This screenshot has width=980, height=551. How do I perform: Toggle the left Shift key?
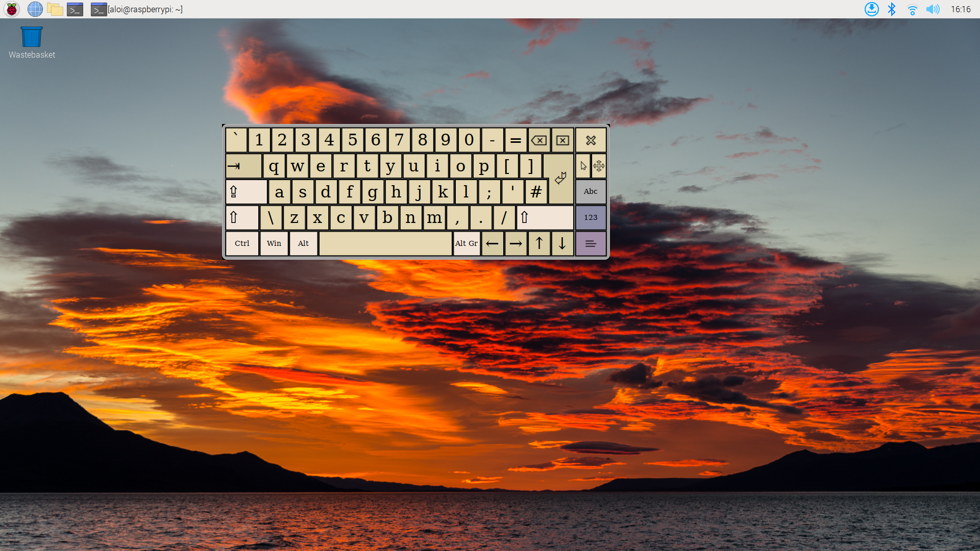[242, 218]
